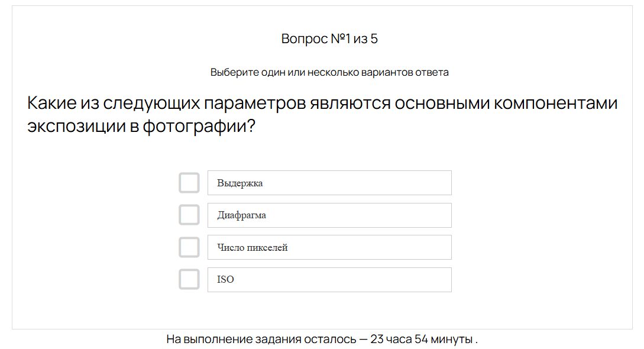
Task: Pick the ISO answer option box
Action: [x=329, y=280]
